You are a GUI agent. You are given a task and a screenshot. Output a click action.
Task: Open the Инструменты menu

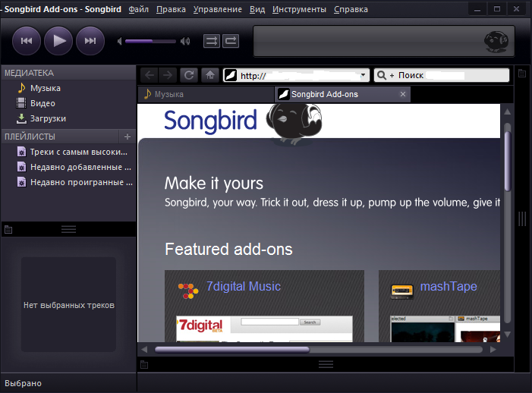click(x=299, y=9)
